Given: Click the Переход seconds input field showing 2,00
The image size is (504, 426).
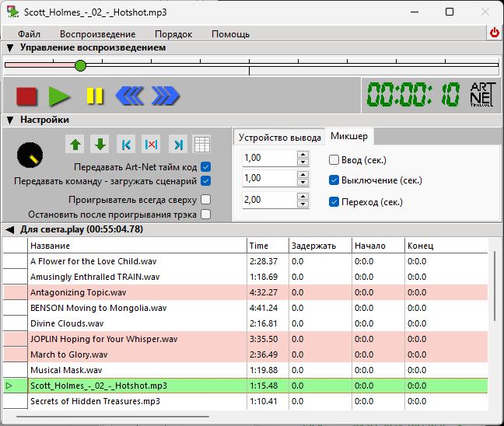Looking at the screenshot, I should coord(270,200).
